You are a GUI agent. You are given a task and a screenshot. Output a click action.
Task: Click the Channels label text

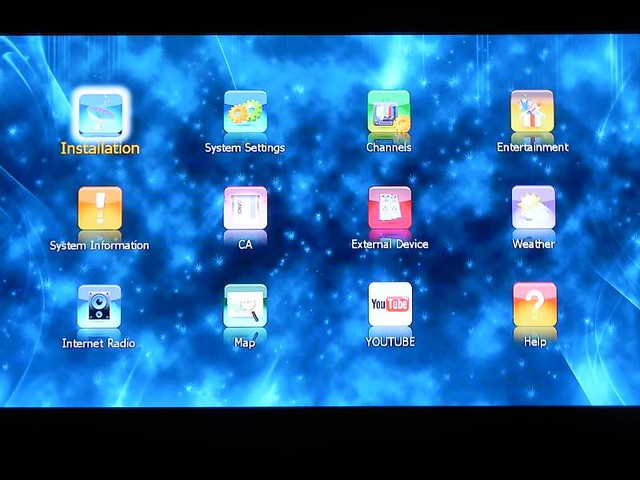389,147
